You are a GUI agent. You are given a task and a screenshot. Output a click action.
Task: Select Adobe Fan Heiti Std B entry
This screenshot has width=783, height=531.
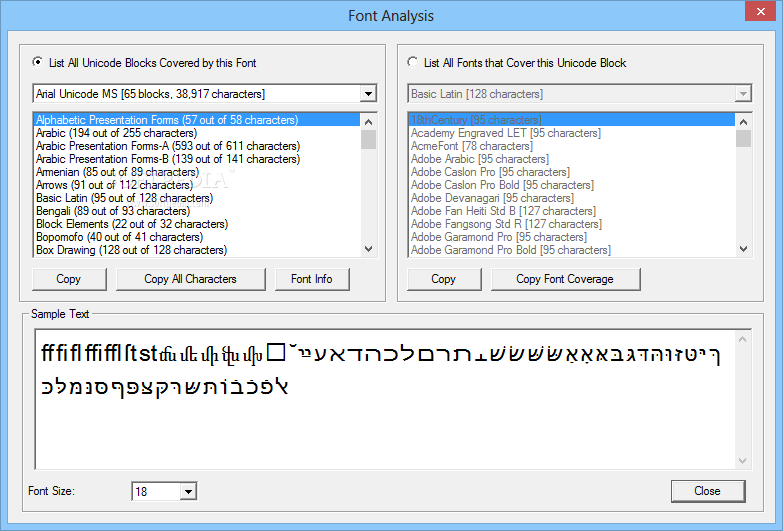pos(572,211)
